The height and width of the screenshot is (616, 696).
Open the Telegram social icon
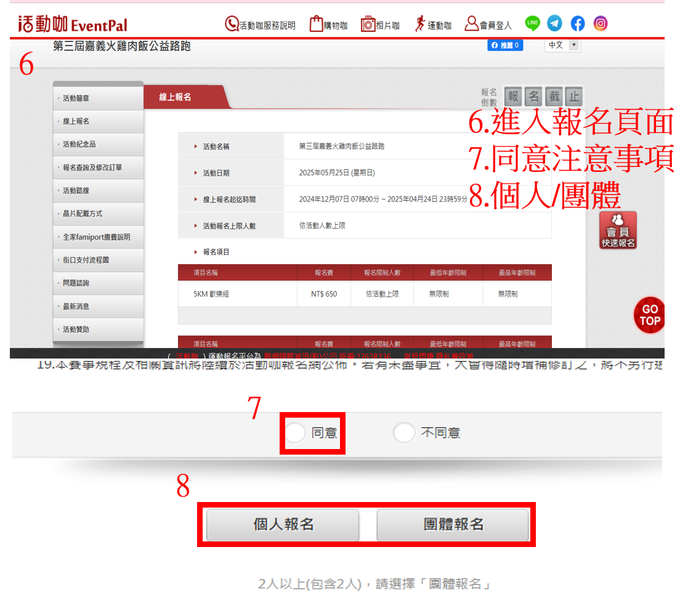(555, 24)
